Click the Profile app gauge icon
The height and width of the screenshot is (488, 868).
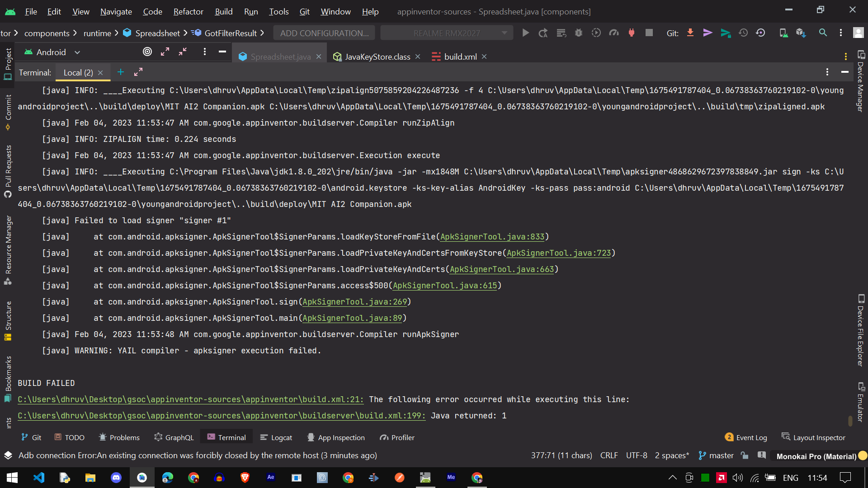(613, 33)
